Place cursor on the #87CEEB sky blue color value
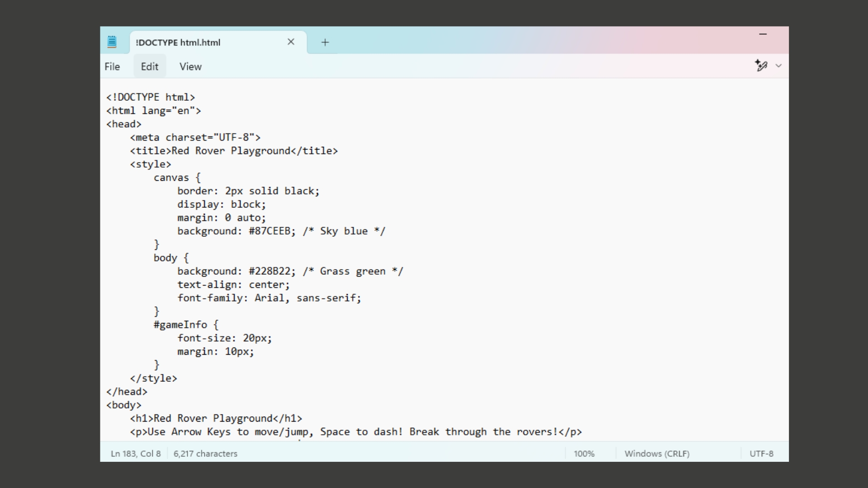 point(270,231)
